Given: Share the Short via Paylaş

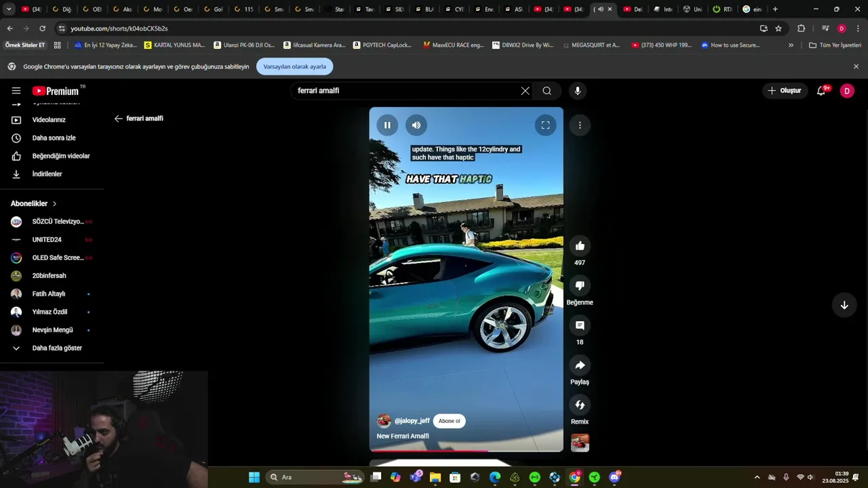Looking at the screenshot, I should (580, 365).
